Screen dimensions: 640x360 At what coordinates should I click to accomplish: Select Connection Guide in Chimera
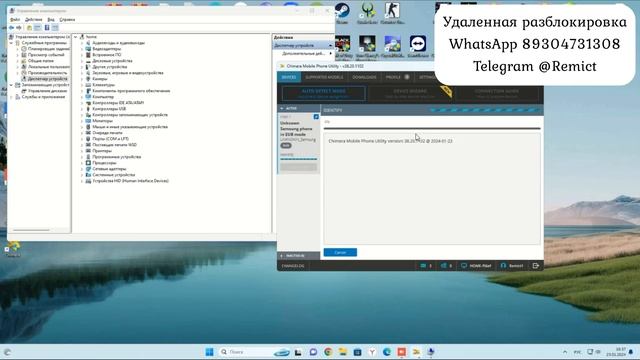[496, 93]
